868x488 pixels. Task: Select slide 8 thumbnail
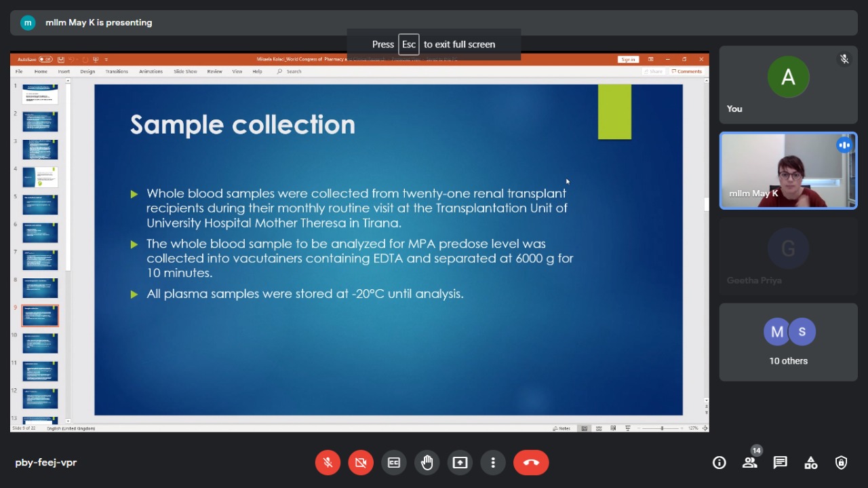40,288
